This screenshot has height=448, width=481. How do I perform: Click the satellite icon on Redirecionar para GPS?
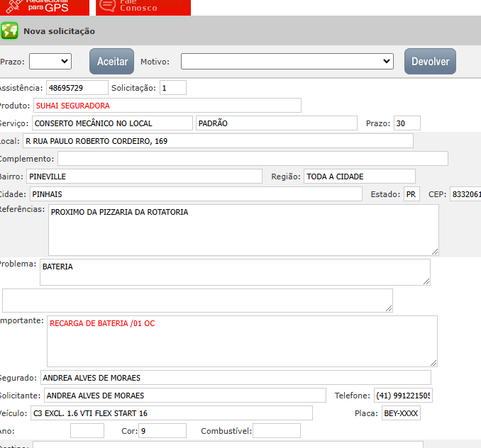point(13,4)
